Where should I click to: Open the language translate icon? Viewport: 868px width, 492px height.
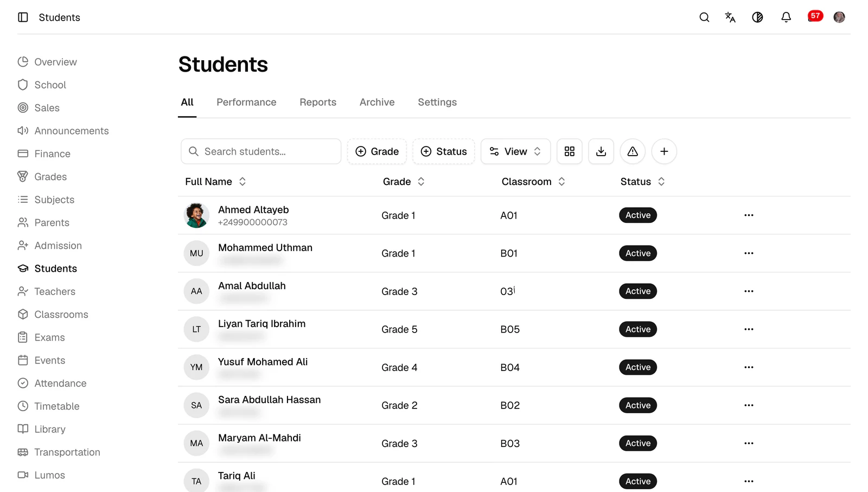(x=730, y=17)
